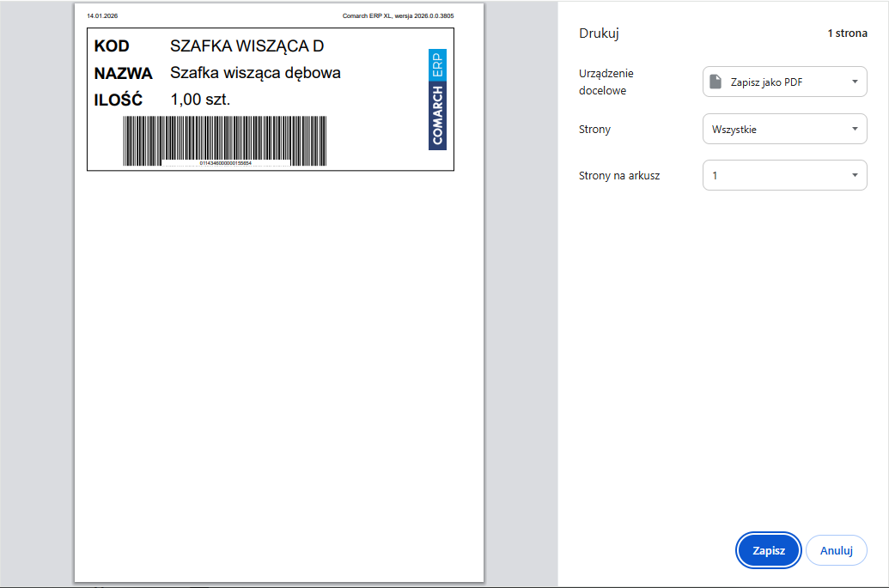
Task: Click the NAZWA label in preview
Action: (x=123, y=74)
